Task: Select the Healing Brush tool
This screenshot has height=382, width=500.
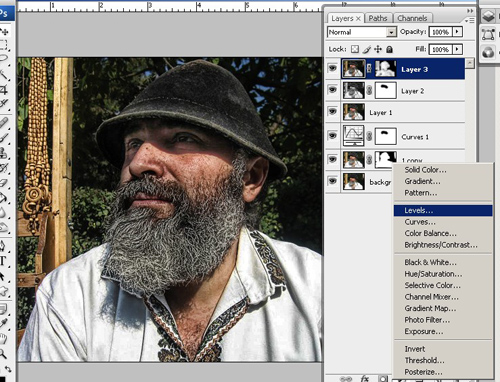Action: coord(4,122)
